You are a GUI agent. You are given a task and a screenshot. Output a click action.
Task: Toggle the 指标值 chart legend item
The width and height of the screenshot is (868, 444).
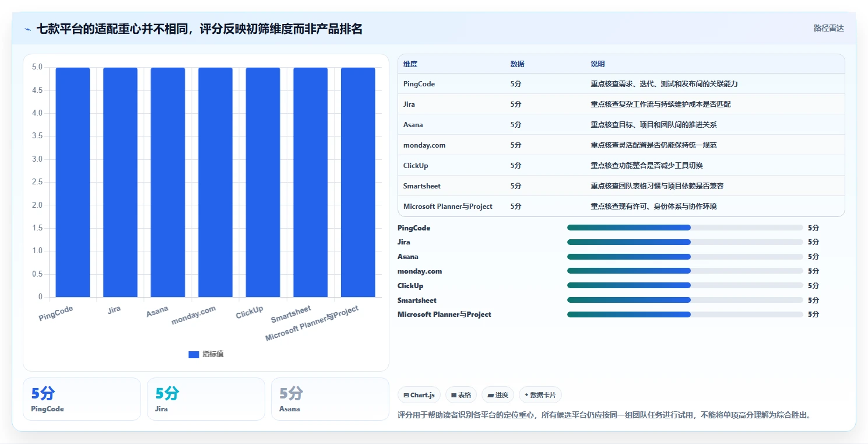coord(206,354)
